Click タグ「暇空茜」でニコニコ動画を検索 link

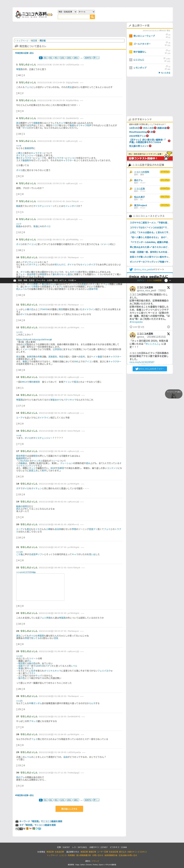[x=37, y=825]
